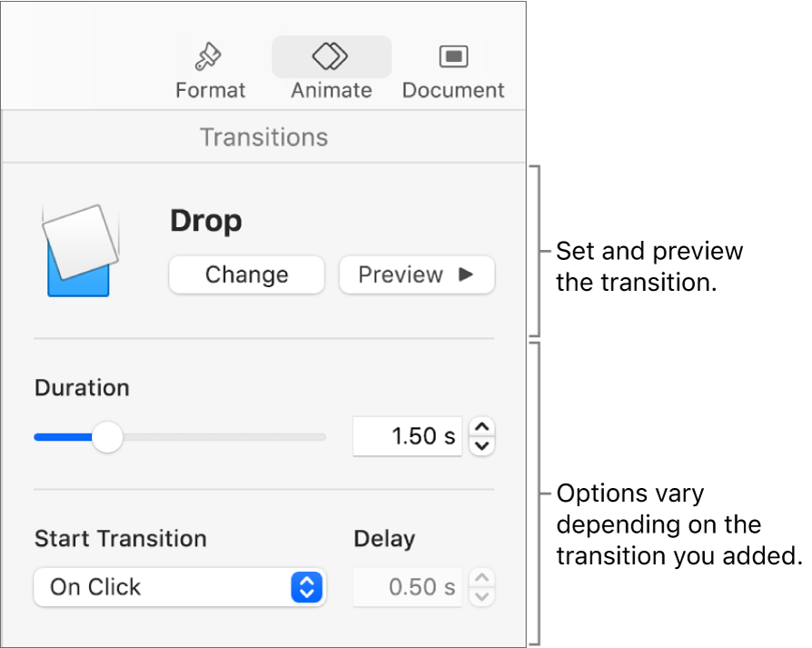Click the Transitions header label
The height and width of the screenshot is (648, 812).
pyautogui.click(x=263, y=136)
